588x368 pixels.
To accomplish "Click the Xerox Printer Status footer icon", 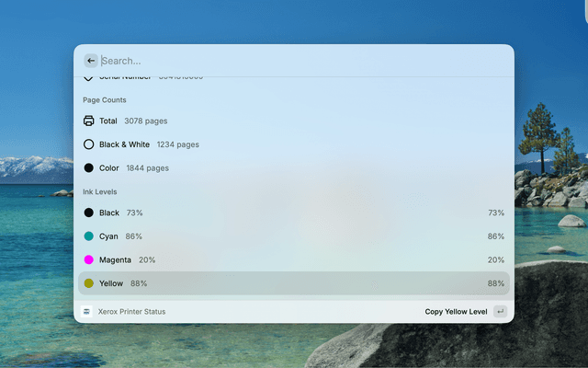I will (x=86, y=312).
